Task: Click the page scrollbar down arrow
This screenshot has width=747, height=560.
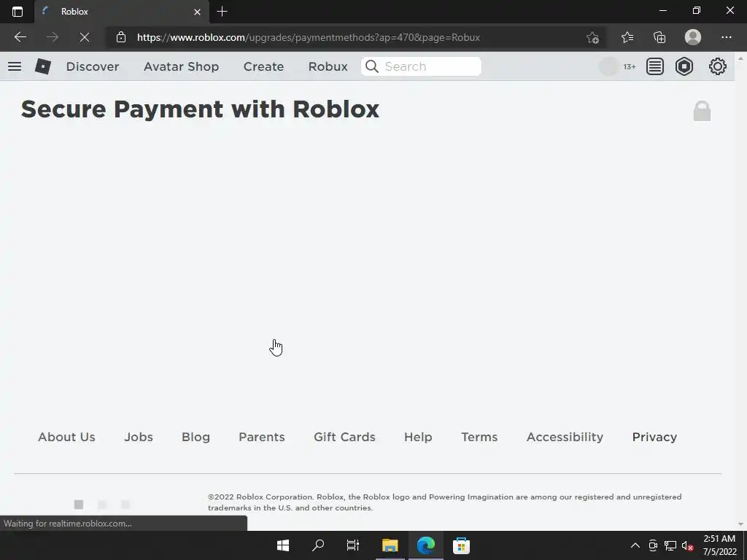Action: coord(740,524)
